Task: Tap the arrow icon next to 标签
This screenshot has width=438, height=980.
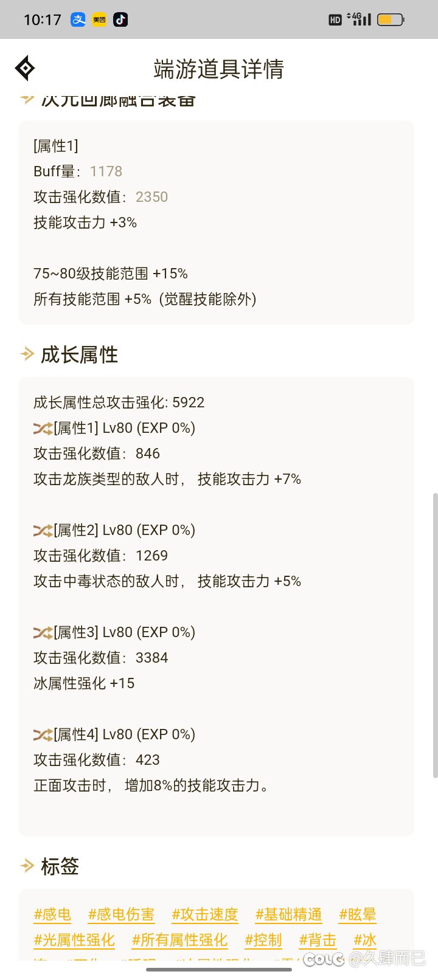Action: click(x=27, y=866)
